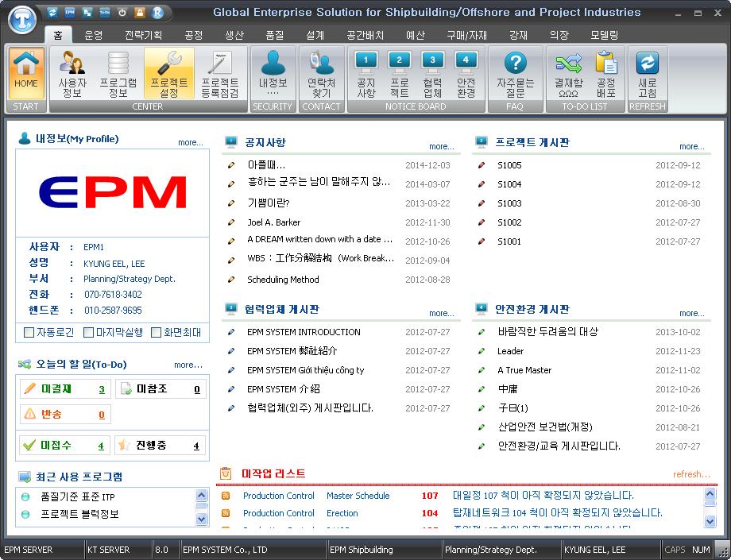
Task: Switch to 공정 tab
Action: (x=193, y=35)
